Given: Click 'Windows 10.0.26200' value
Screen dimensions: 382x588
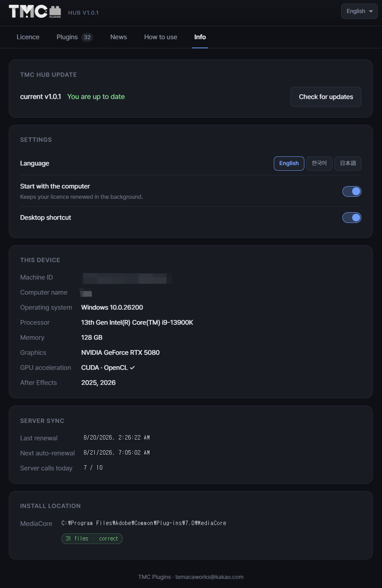Looking at the screenshot, I should [x=112, y=307].
